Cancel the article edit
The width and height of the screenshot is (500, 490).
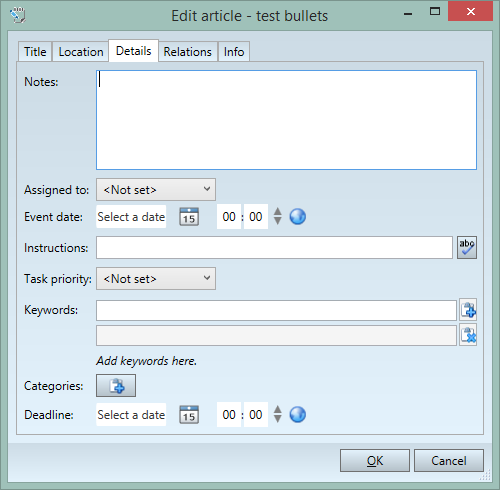[x=449, y=461]
